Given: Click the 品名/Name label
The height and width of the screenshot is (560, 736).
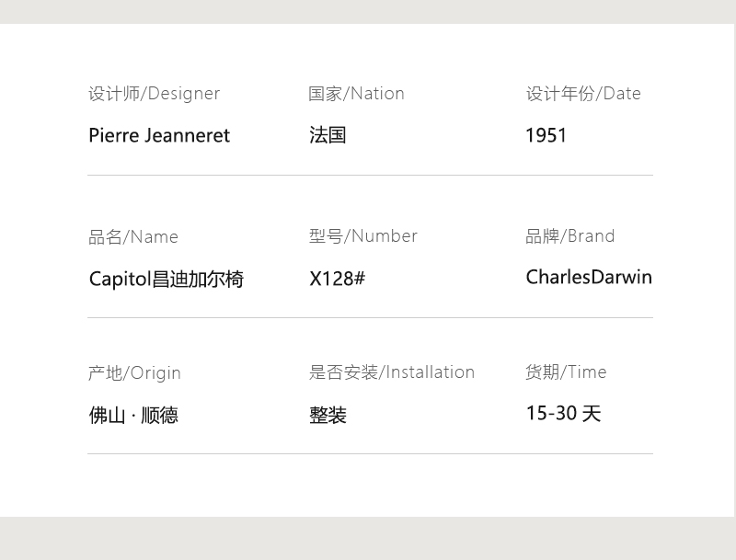Looking at the screenshot, I should coord(133,237).
